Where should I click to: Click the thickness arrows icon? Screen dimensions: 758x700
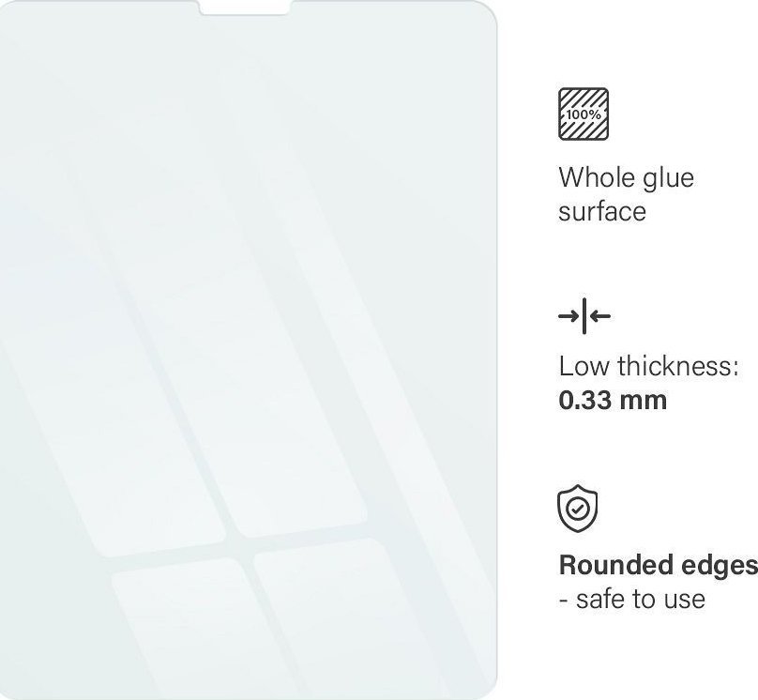point(584,316)
